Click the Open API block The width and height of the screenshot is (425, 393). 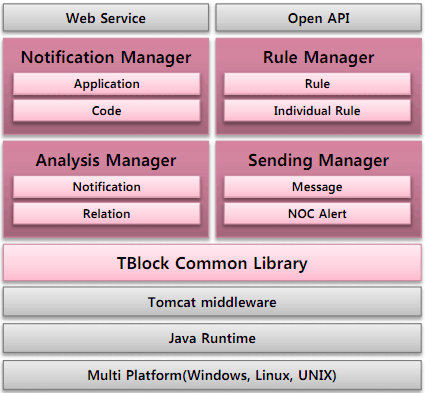pyautogui.click(x=318, y=18)
